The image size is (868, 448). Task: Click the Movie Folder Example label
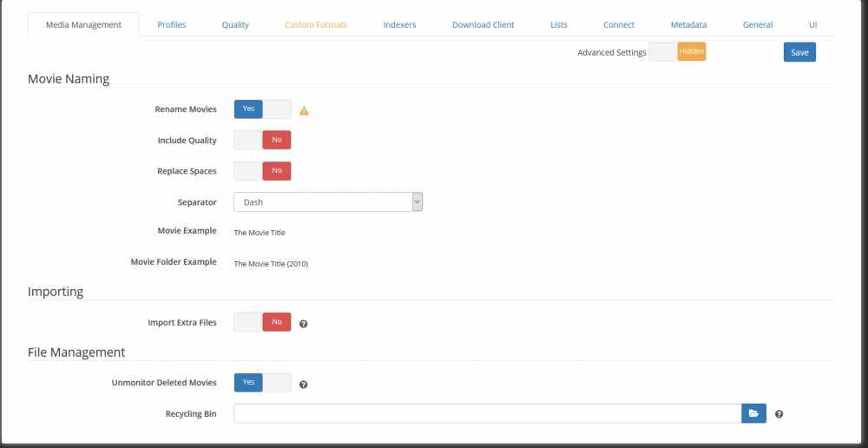click(x=174, y=261)
